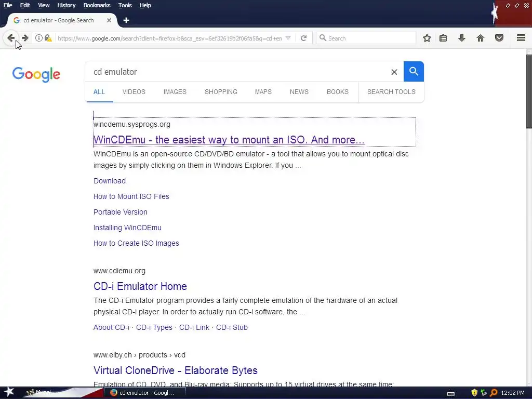Switch to the NEWS results tab
This screenshot has height=399, width=532.
(x=299, y=92)
